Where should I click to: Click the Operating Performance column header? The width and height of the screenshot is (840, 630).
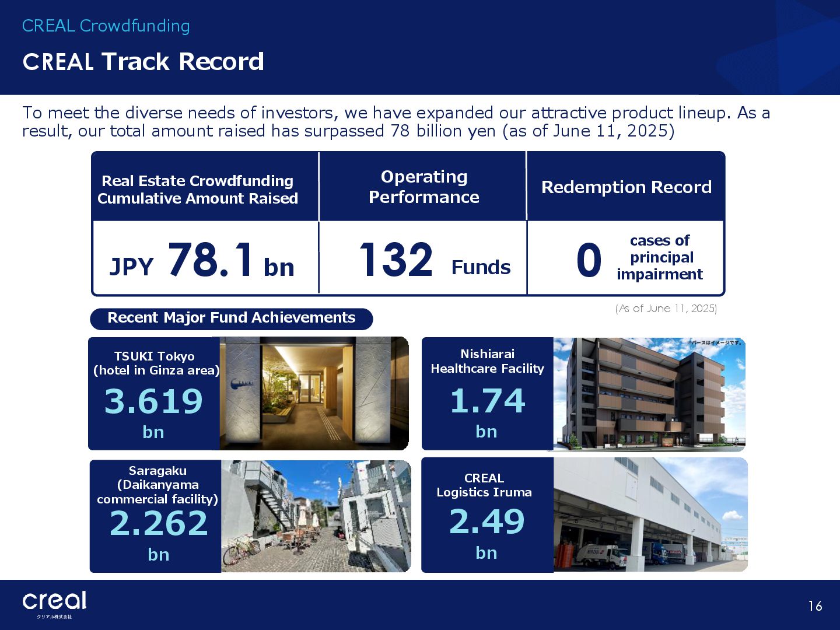(x=424, y=187)
